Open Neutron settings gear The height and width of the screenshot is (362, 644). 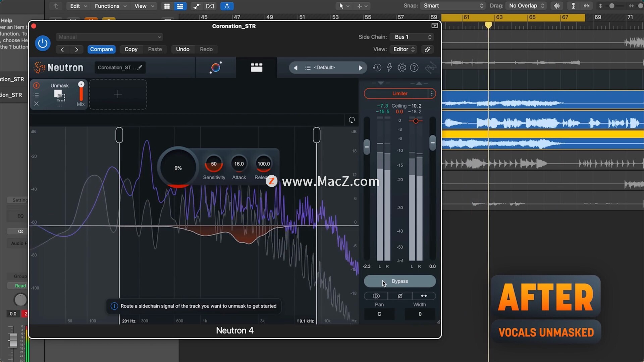[x=402, y=68]
